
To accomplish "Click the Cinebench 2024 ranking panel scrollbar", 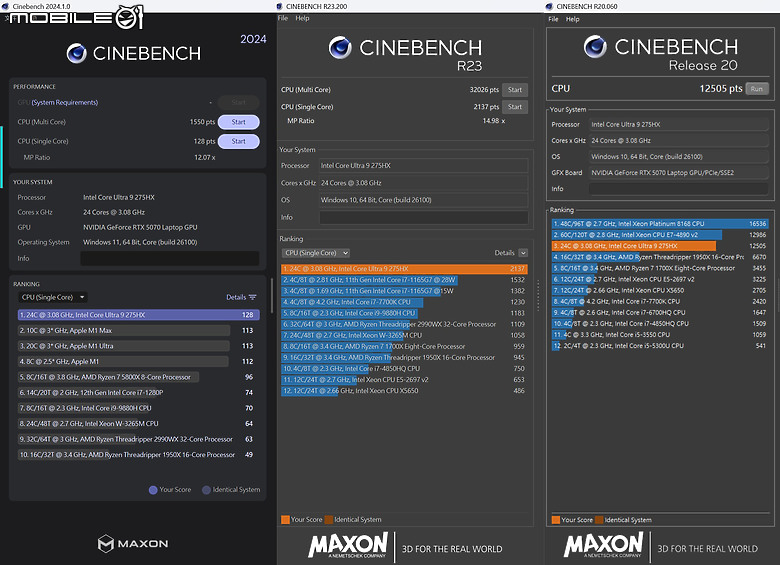I will [x=272, y=295].
